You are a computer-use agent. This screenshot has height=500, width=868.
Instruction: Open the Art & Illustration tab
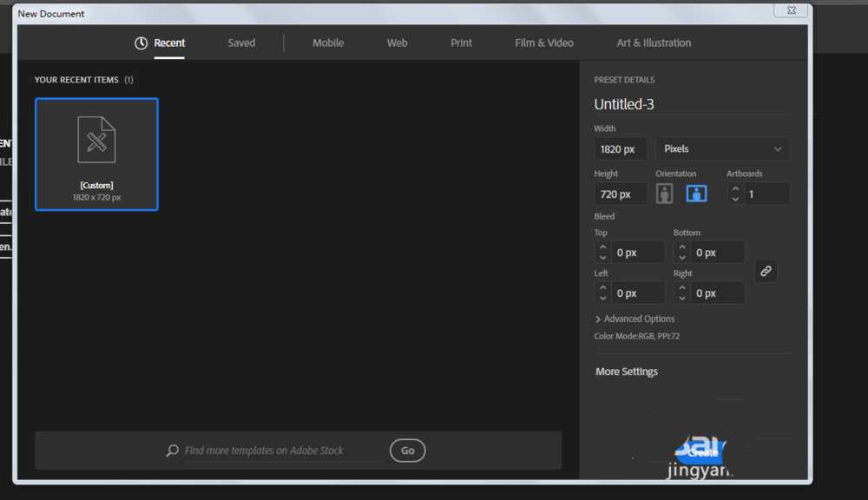point(654,43)
